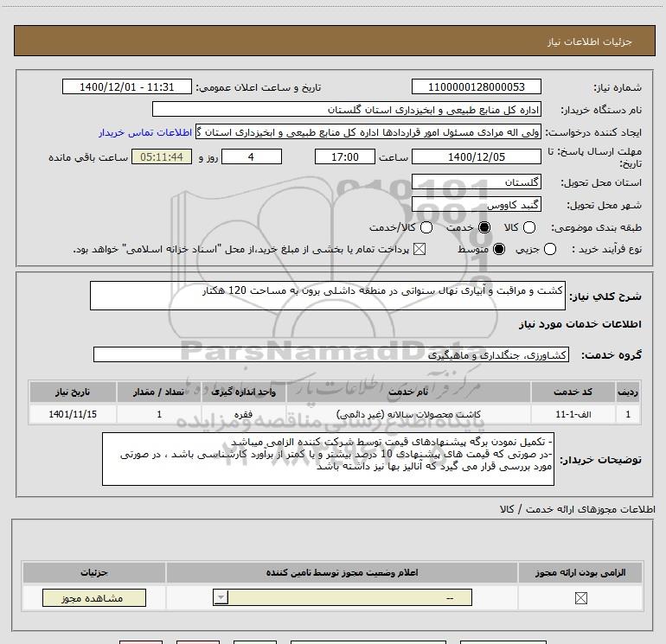Click the شرح کلی نیاز description box
The height and width of the screenshot is (644, 666).
coord(328,296)
